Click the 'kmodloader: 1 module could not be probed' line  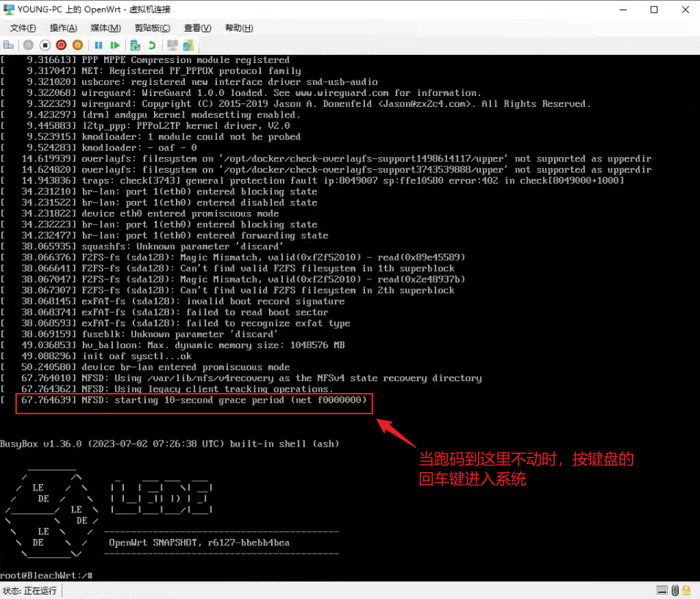(151, 136)
